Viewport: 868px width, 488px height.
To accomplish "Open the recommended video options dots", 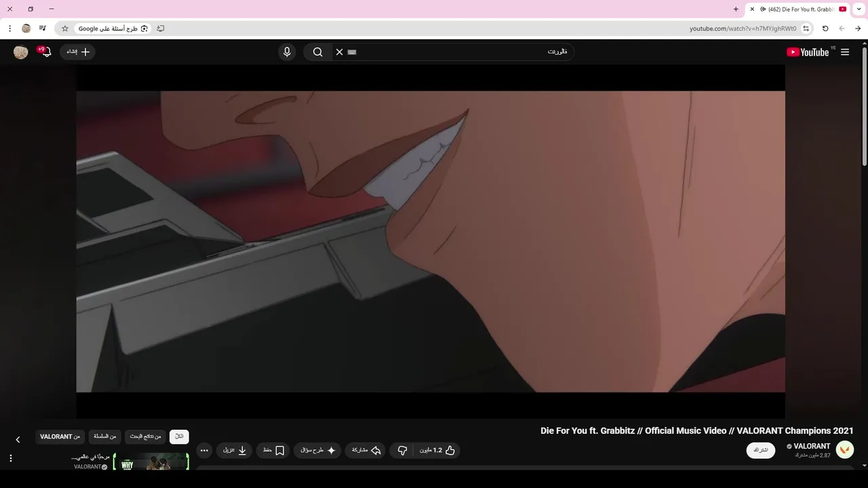I will click(10, 458).
